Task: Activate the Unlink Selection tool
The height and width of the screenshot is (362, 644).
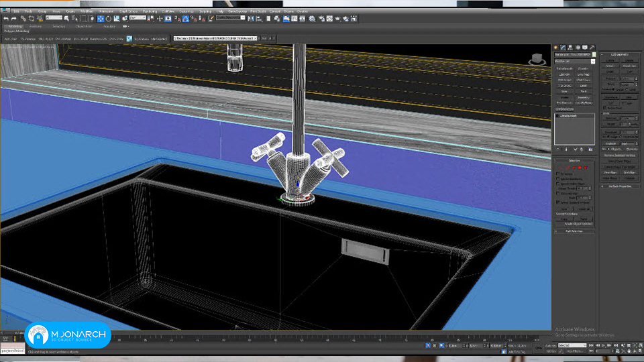Action: tap(32, 19)
